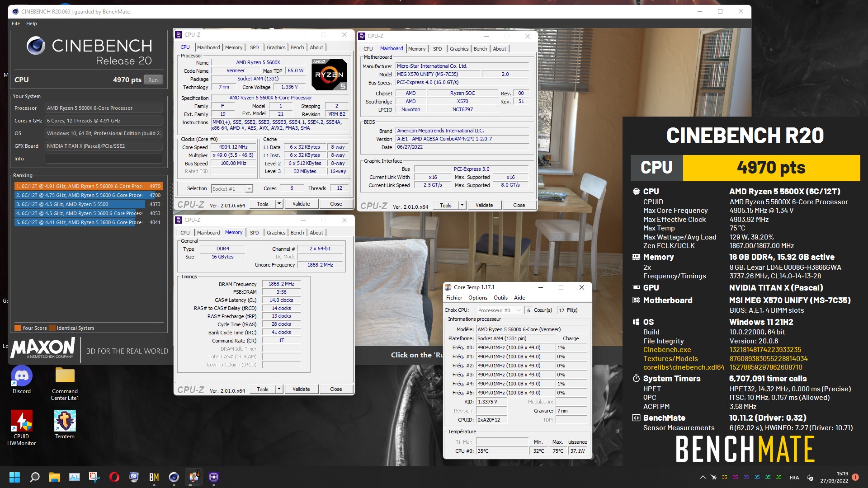Click the Cœur(s) count field in Core Temp
The width and height of the screenshot is (868, 488).
[x=528, y=310]
